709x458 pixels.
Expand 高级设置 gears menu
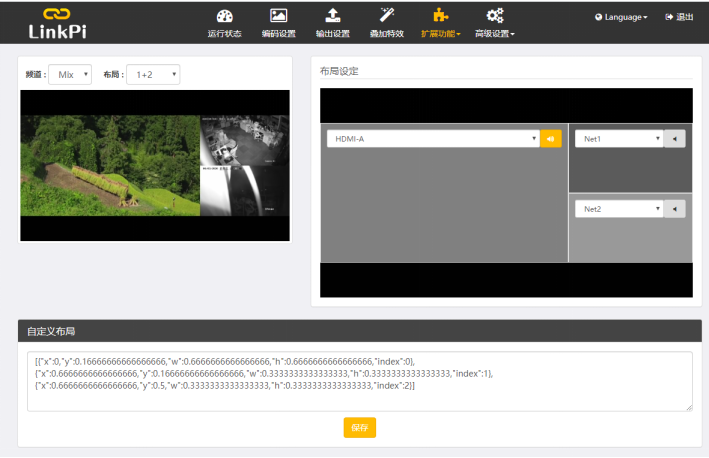(495, 16)
